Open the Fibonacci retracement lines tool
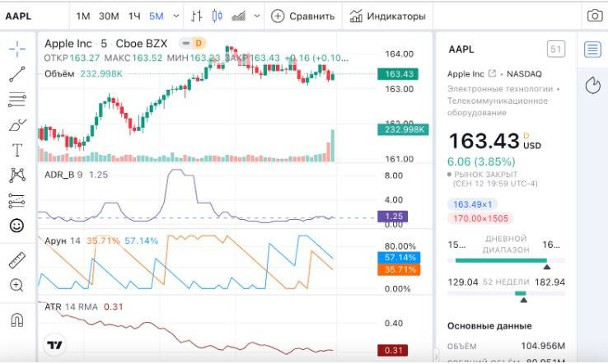 point(17,100)
